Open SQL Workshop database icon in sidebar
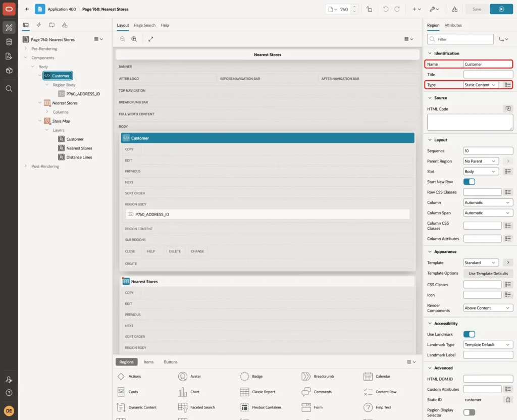Screen dimensions: 517x420 pyautogui.click(x=9, y=42)
